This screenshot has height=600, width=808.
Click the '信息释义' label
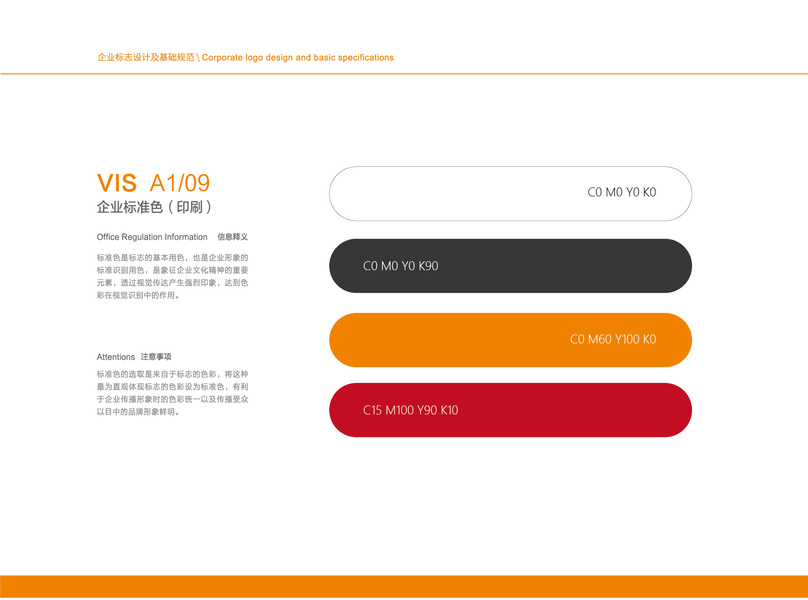[232, 237]
